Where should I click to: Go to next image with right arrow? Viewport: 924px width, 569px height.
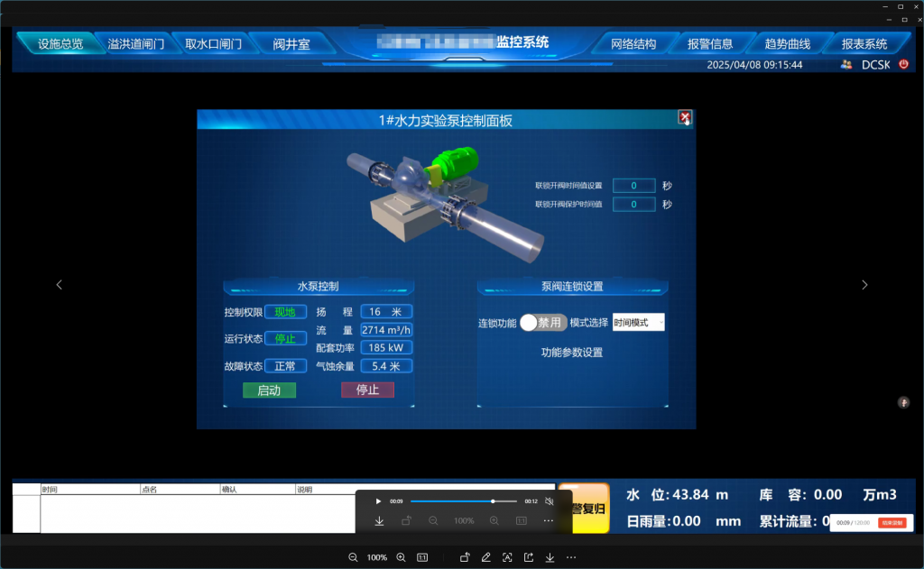(864, 285)
